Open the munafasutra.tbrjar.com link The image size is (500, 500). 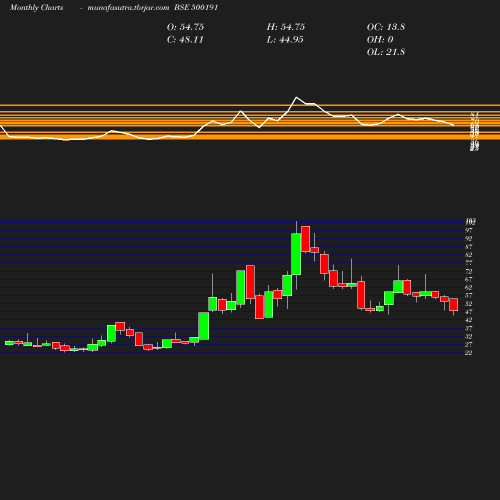(x=128, y=8)
